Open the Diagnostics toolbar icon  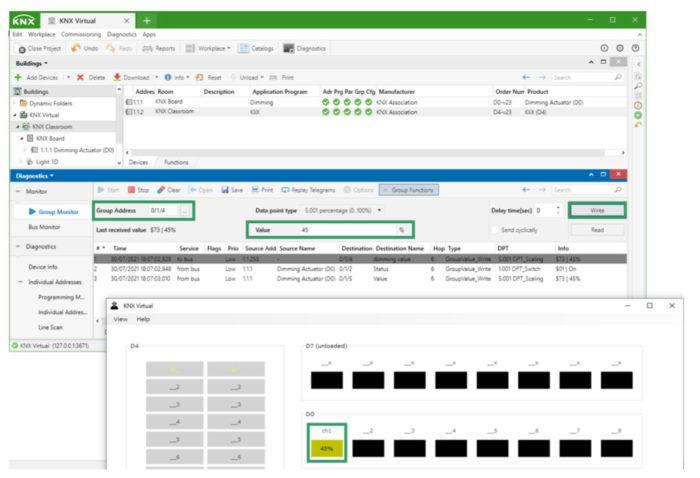tap(288, 48)
